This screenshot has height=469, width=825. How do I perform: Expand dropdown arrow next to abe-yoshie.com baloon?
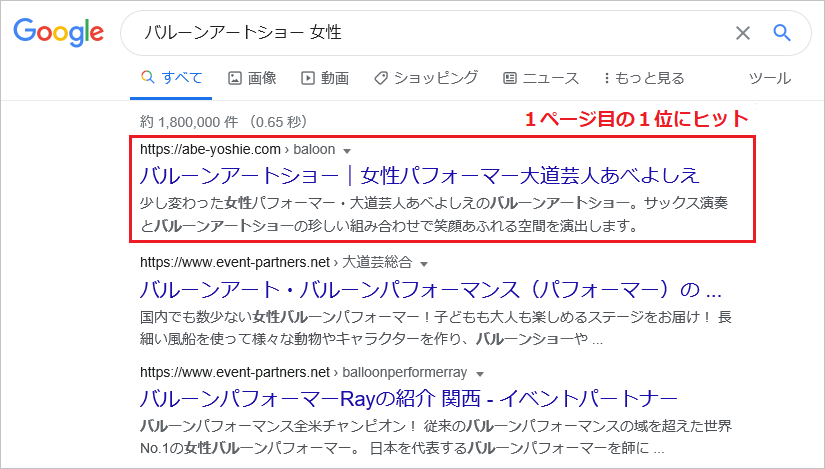(347, 151)
